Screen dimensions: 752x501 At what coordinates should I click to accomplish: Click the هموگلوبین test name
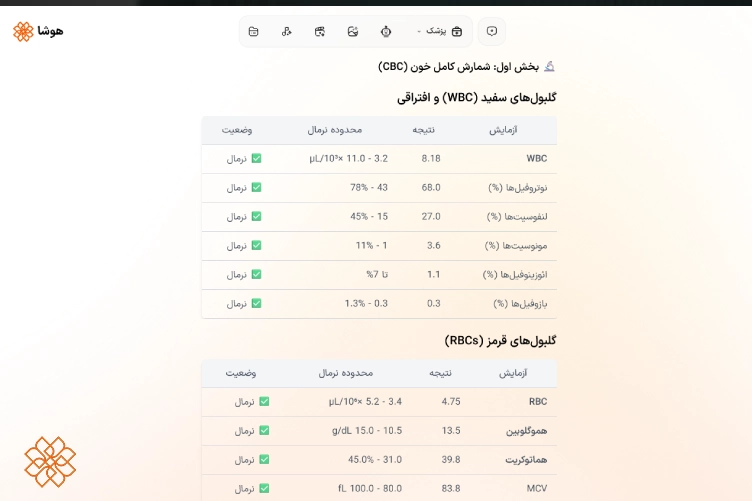coord(527,431)
